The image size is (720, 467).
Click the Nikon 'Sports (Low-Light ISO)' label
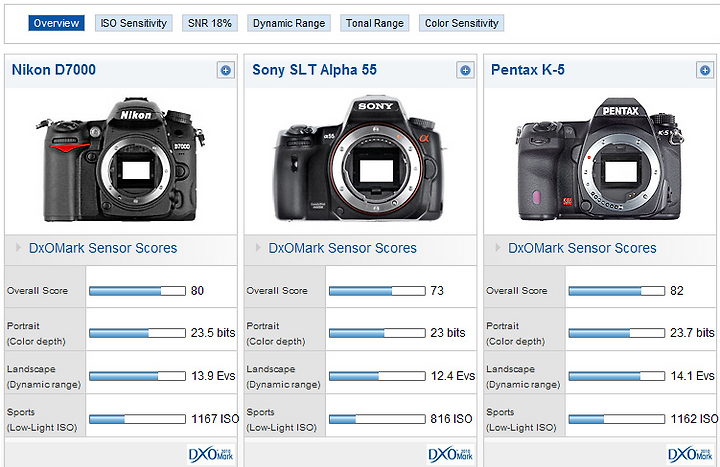point(42,420)
